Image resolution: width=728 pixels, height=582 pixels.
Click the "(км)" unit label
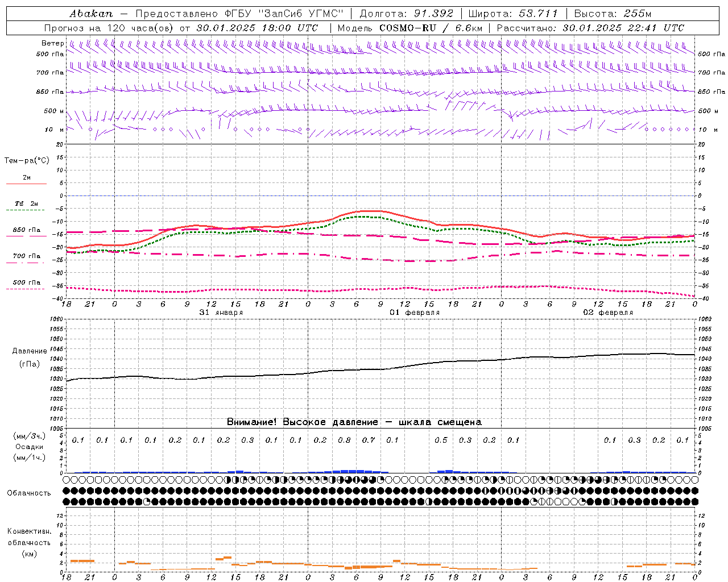click(x=29, y=554)
